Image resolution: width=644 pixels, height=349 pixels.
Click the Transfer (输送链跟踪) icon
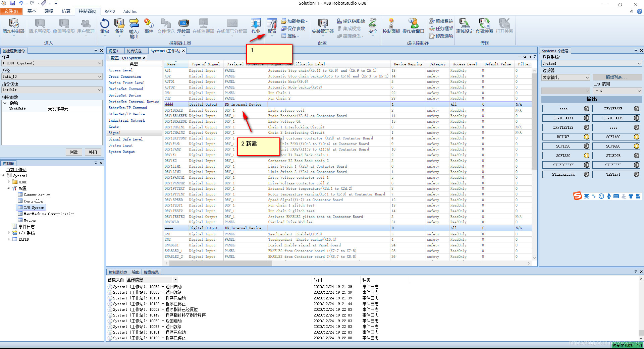[351, 21]
